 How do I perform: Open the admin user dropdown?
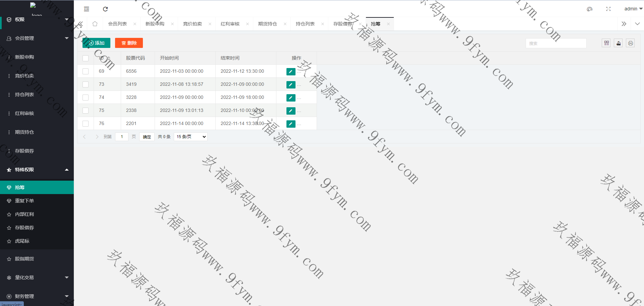pyautogui.click(x=633, y=9)
